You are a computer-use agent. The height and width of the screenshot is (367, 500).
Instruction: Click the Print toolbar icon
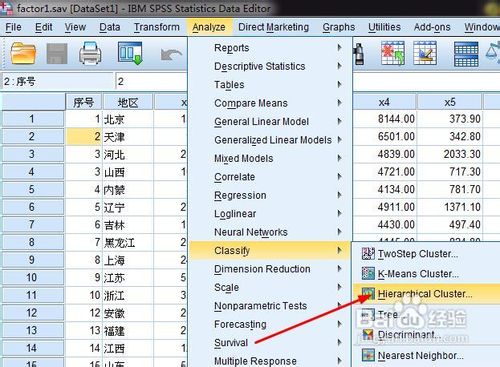tap(90, 53)
